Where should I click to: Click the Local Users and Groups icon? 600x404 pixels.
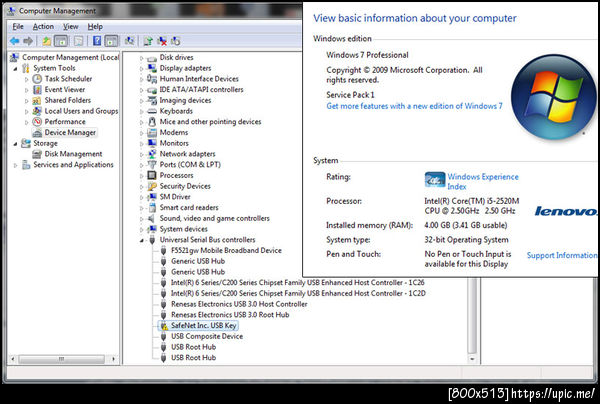37,111
